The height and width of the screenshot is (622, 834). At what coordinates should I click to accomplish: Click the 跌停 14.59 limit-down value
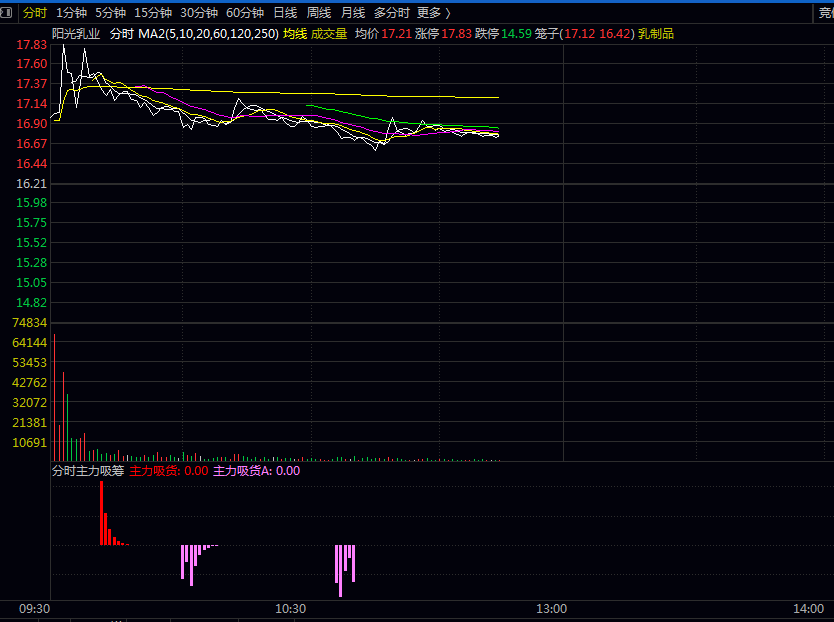pos(503,34)
